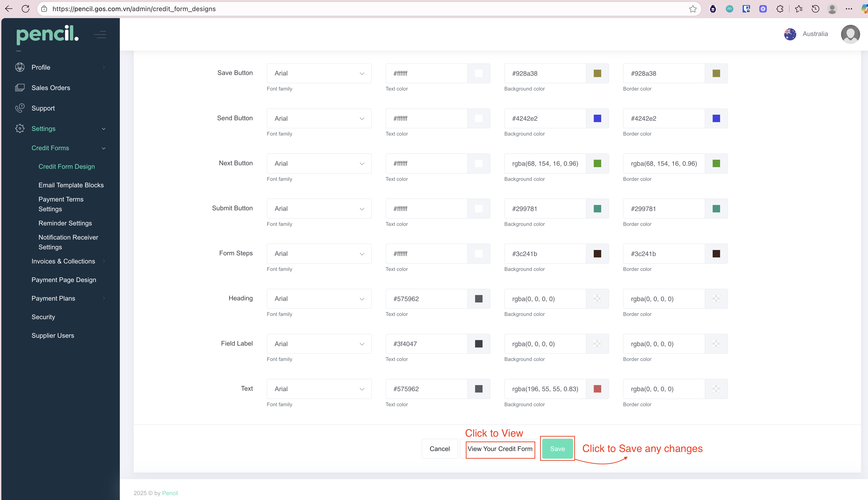Click the Field Label text color input

click(426, 344)
